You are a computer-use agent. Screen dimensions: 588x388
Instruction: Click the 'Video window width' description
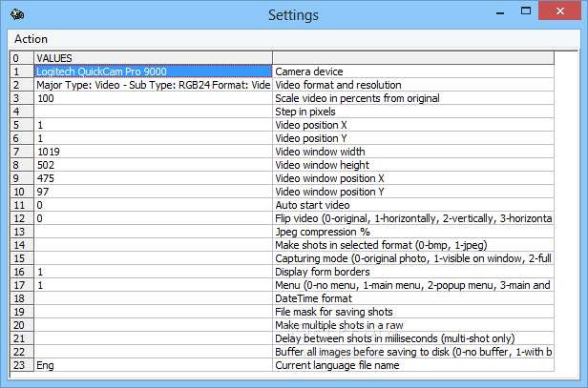[413, 152]
